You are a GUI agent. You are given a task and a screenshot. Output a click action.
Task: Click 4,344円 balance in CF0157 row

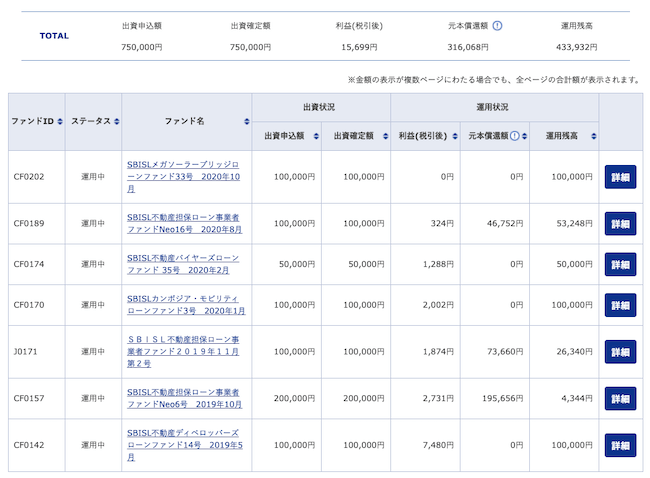tap(577, 398)
